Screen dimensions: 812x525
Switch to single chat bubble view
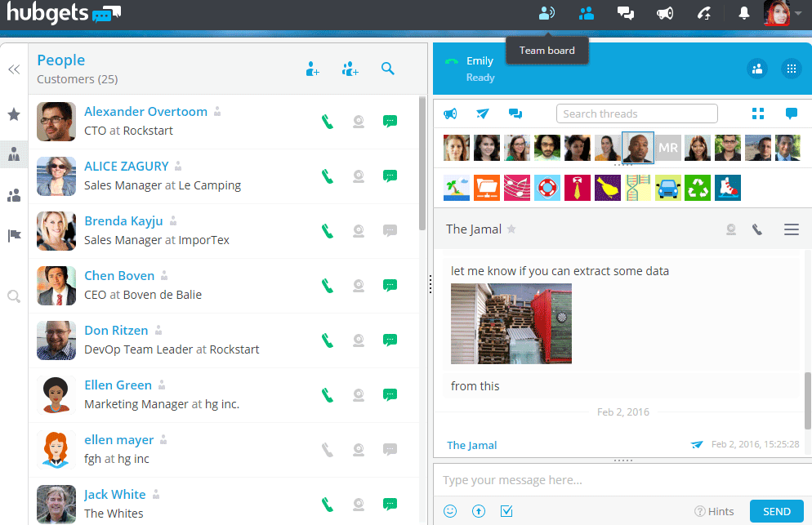(x=791, y=113)
